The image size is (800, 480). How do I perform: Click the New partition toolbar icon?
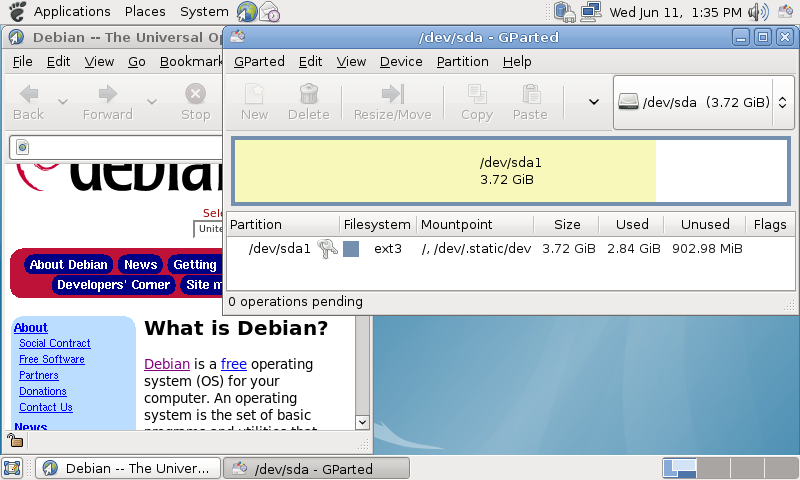coord(254,94)
